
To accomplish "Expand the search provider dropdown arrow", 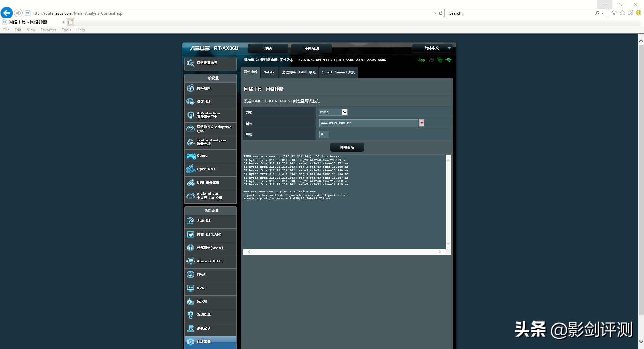I will point(603,13).
